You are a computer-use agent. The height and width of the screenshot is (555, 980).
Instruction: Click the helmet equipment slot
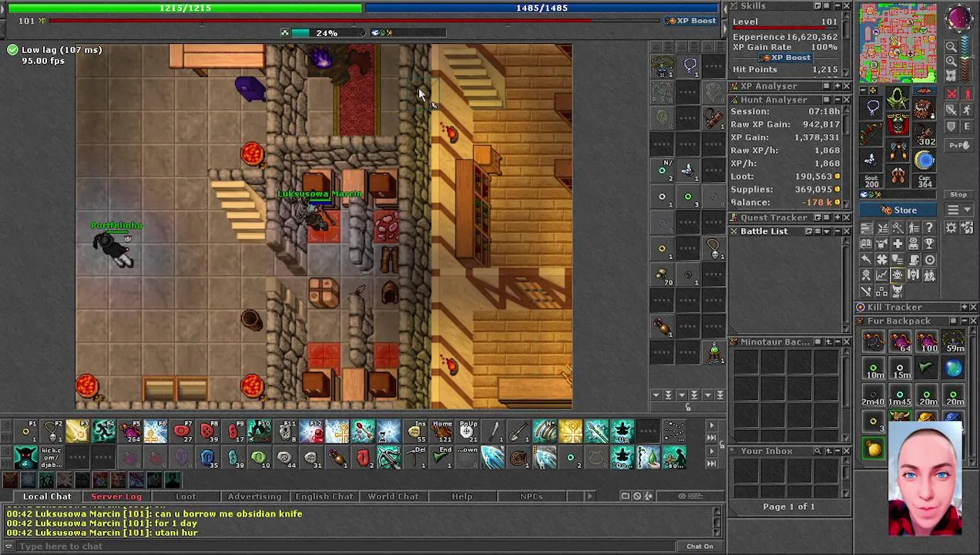coord(898,98)
